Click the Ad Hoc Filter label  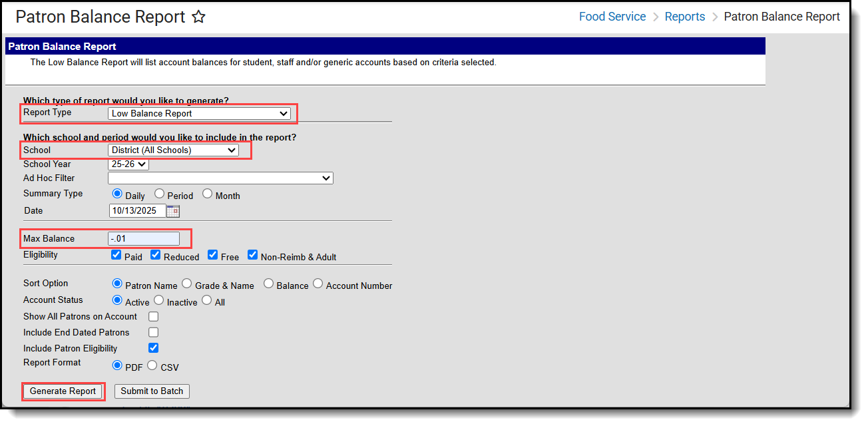coord(49,178)
